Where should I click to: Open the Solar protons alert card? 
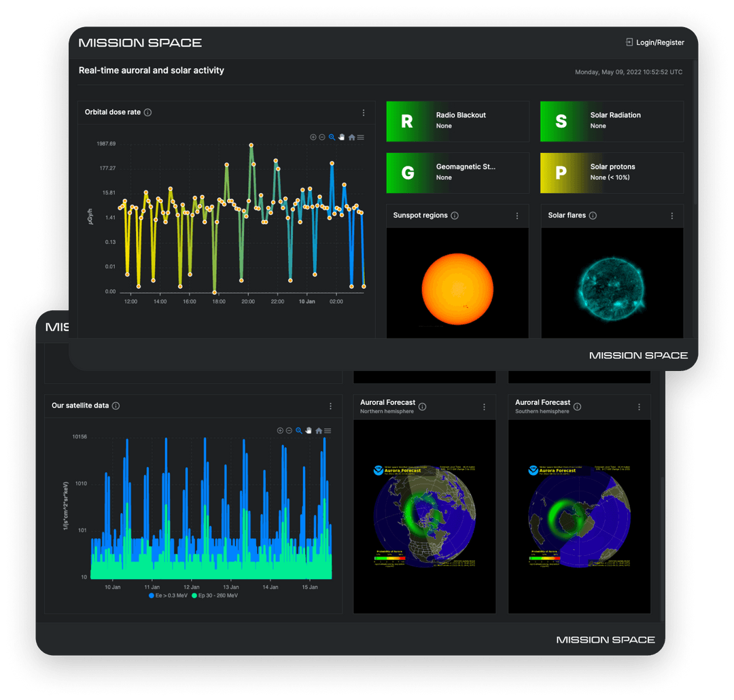click(x=612, y=173)
